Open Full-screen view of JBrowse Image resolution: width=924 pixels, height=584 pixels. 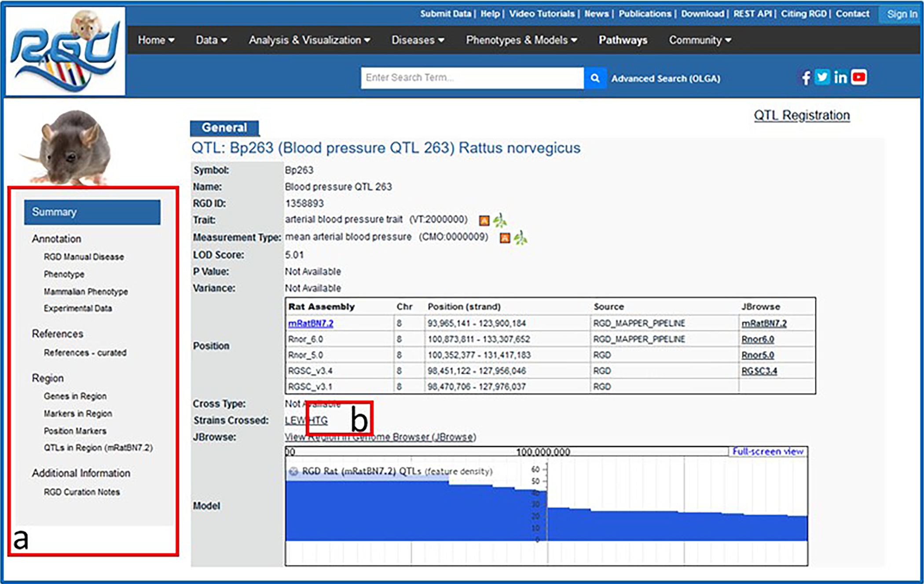click(768, 452)
